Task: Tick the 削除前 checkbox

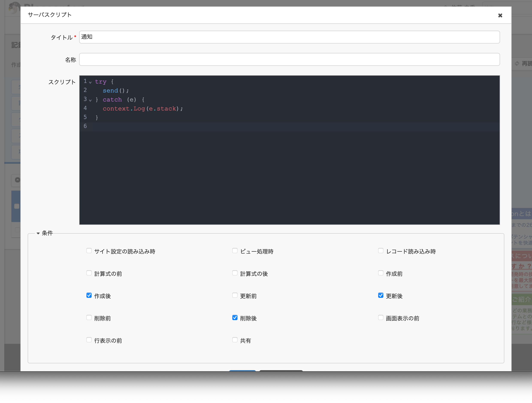Action: [x=89, y=318]
